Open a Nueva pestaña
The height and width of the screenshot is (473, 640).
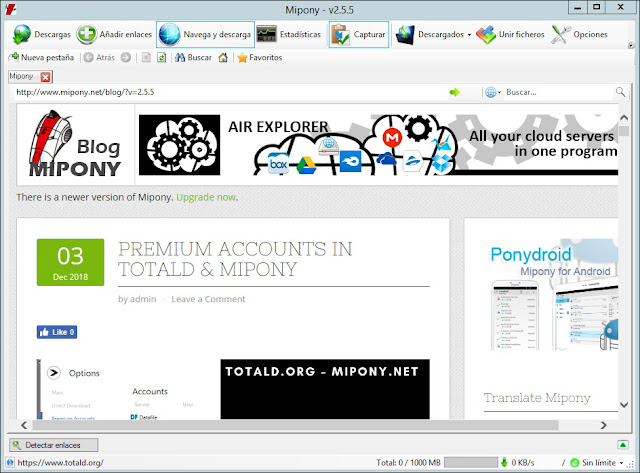[x=41, y=58]
